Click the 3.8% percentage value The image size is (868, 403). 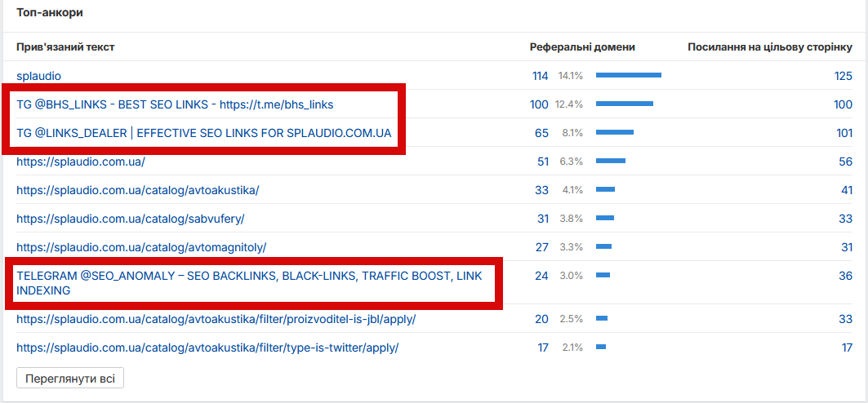tap(572, 219)
